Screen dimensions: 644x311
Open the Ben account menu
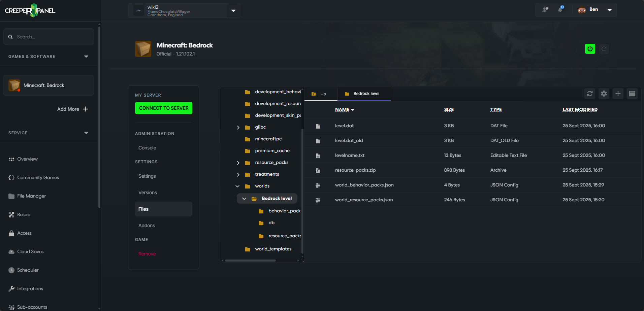tap(609, 10)
